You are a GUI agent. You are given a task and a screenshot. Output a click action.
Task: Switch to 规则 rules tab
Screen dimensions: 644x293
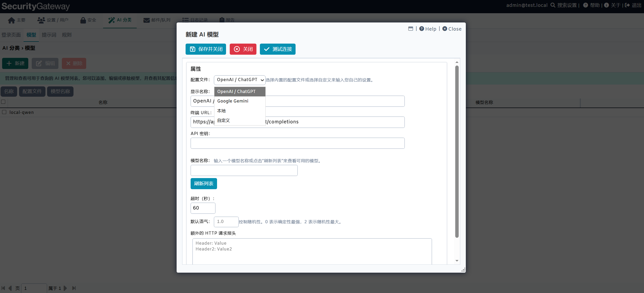coord(67,35)
